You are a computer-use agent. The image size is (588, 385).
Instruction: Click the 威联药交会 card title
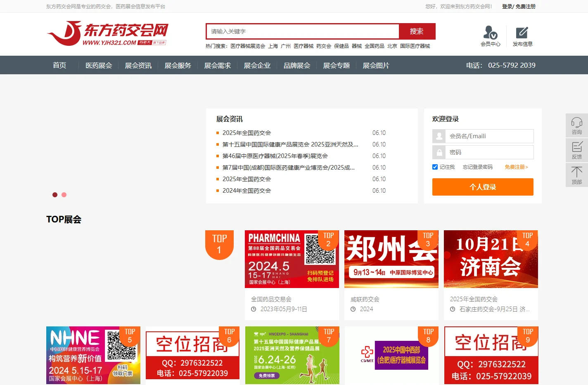coord(365,299)
